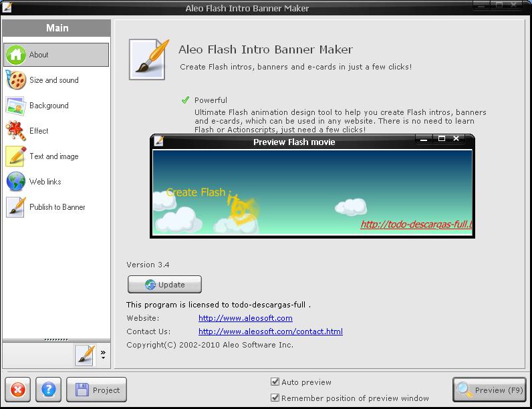Click the Flash movie preview canvas
The height and width of the screenshot is (409, 532).
(x=312, y=192)
